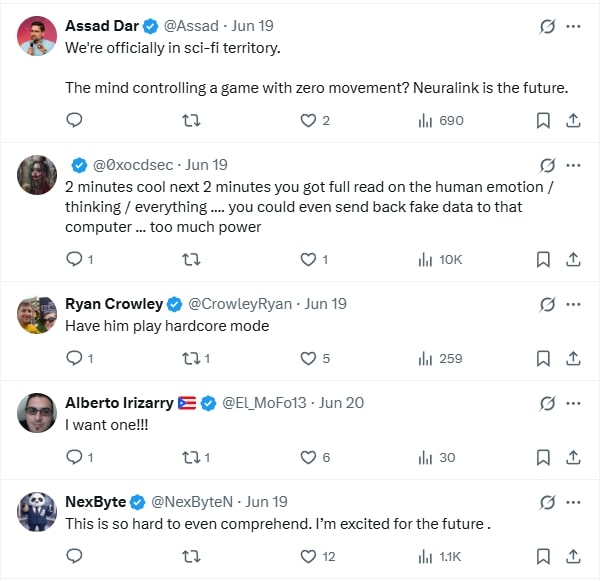Screen dimensions: 603x581
Task: Open more menu on Alberto Irizarry's tweet
Action: point(573,403)
